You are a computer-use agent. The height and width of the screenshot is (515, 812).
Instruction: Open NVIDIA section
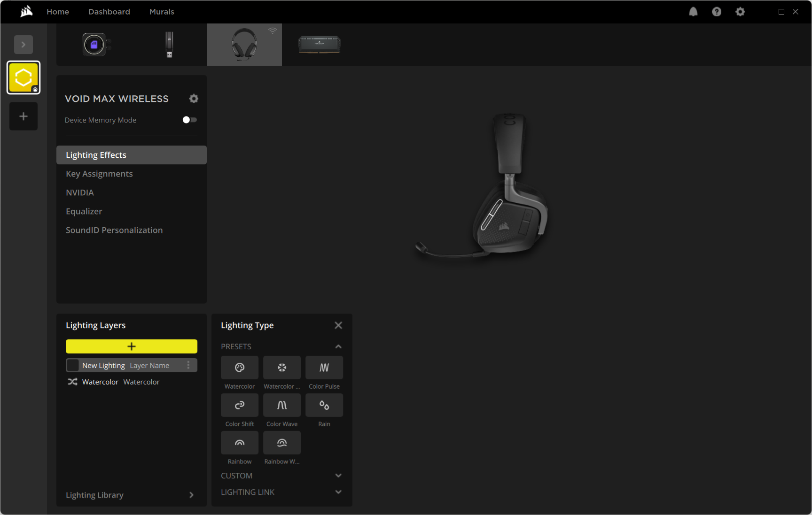pos(132,192)
